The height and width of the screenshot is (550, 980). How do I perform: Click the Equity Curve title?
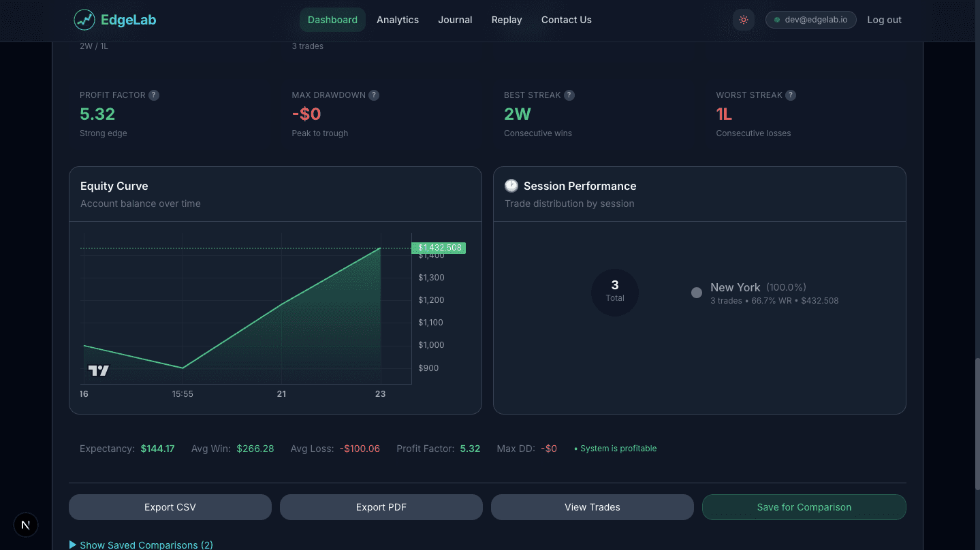pos(114,186)
